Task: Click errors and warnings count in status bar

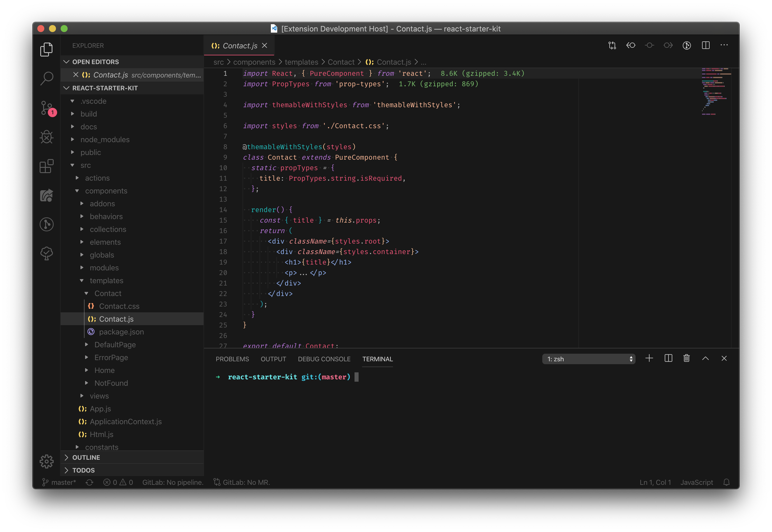Action: 118,482
